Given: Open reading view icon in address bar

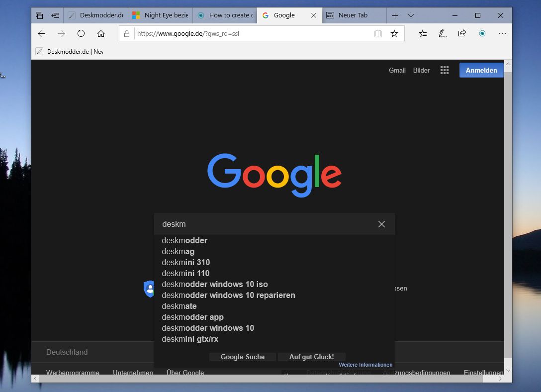Looking at the screenshot, I should [x=378, y=33].
